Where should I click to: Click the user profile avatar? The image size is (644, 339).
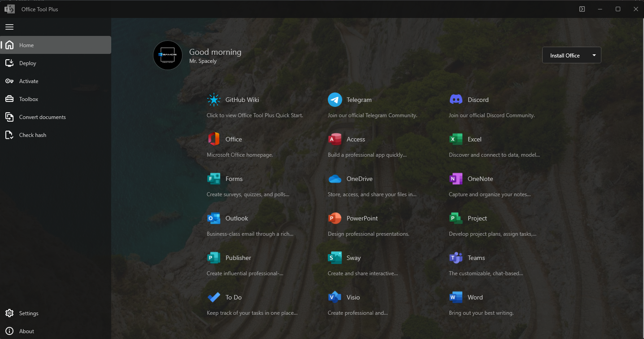click(168, 55)
